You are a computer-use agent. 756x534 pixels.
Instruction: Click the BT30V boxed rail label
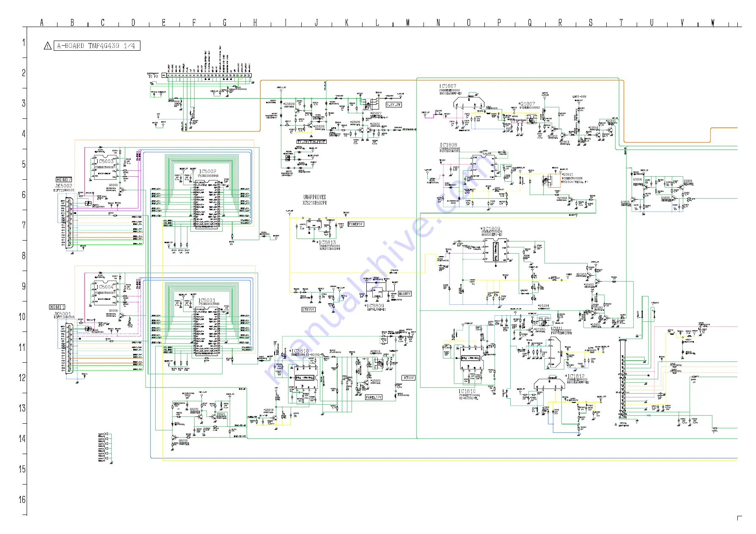409,378
